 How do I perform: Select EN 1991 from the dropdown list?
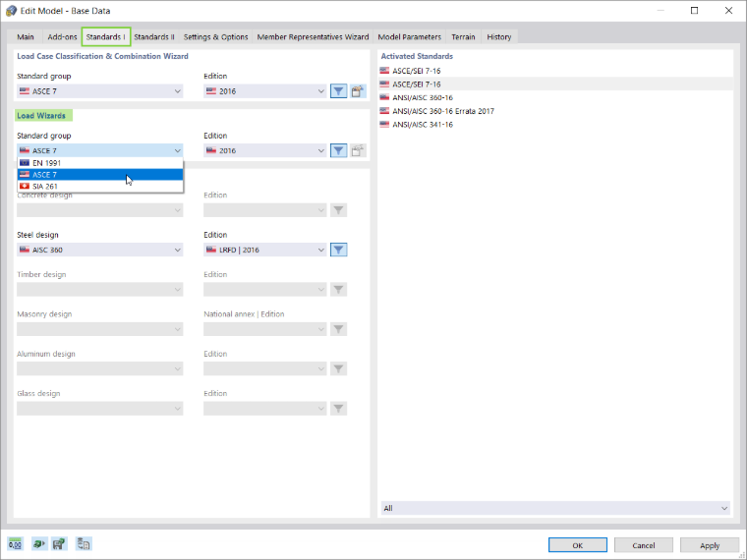tap(100, 163)
